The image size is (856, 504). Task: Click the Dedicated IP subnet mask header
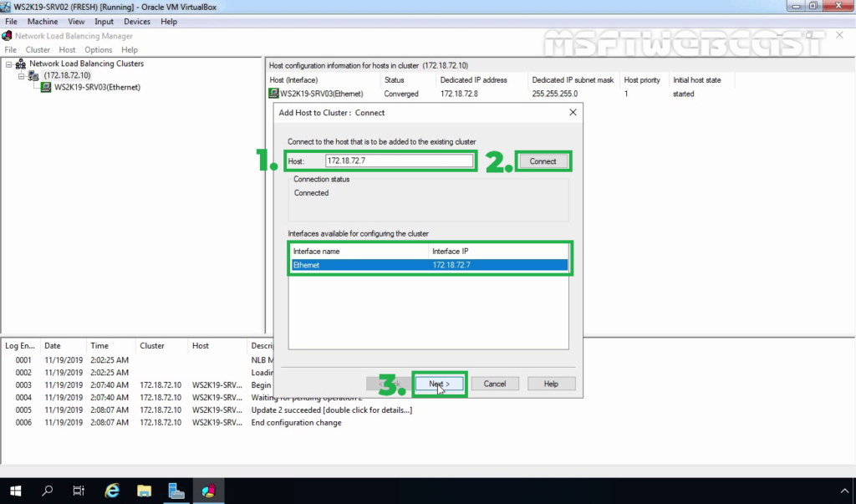573,80
